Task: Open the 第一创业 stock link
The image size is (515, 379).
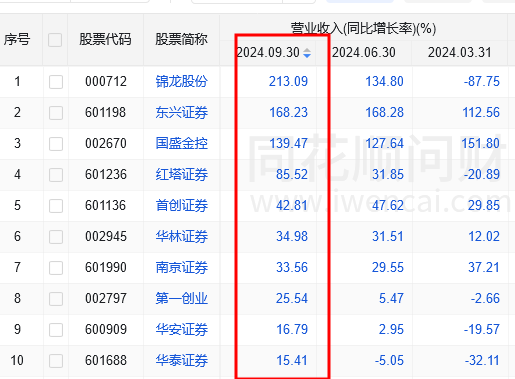Action: coord(182,298)
